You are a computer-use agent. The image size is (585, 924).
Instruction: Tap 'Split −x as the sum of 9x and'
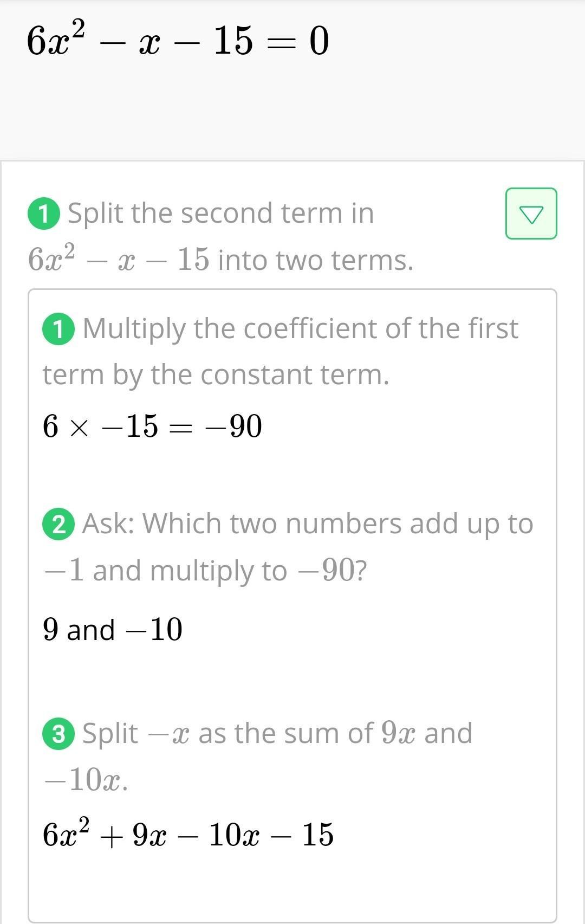277,733
